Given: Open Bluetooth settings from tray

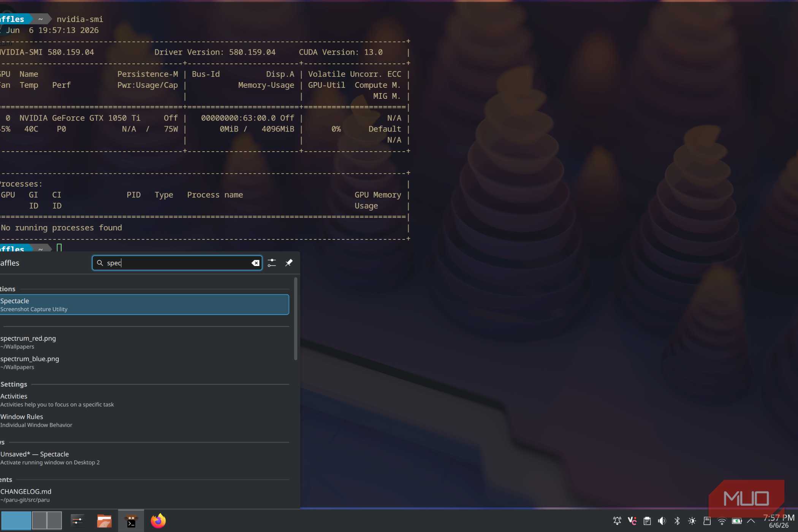Looking at the screenshot, I should 677,521.
